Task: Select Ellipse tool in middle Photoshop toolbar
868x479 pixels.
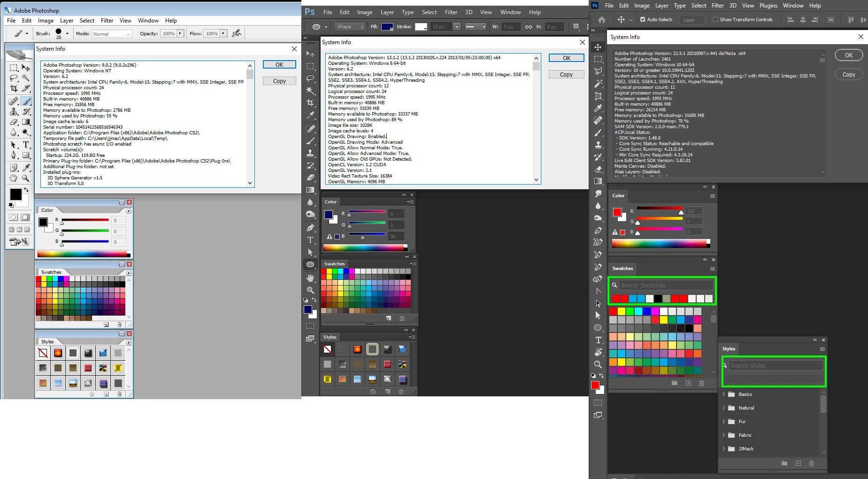Action: pyautogui.click(x=310, y=264)
